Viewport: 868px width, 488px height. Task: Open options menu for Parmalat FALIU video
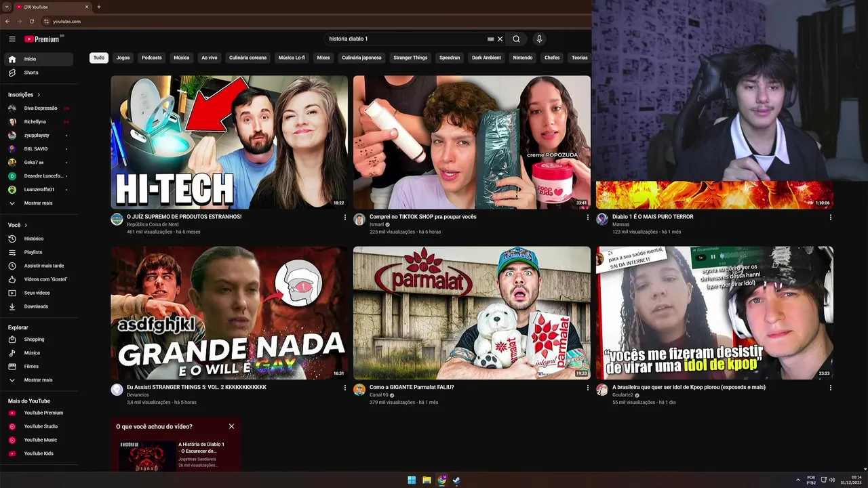[587, 388]
